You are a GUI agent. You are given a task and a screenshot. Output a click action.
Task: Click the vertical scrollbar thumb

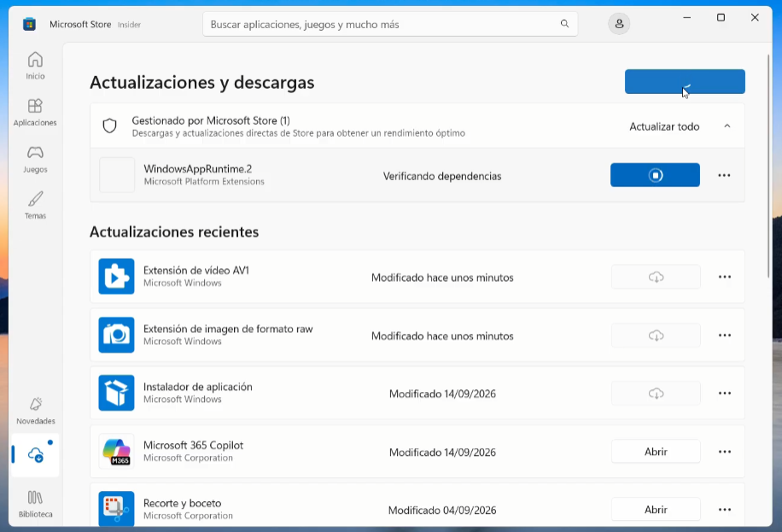click(768, 167)
